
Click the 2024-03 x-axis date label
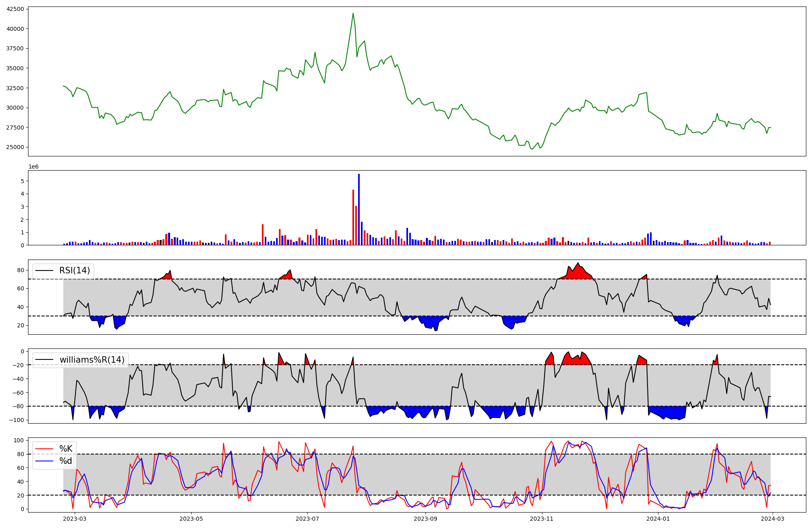(772, 519)
